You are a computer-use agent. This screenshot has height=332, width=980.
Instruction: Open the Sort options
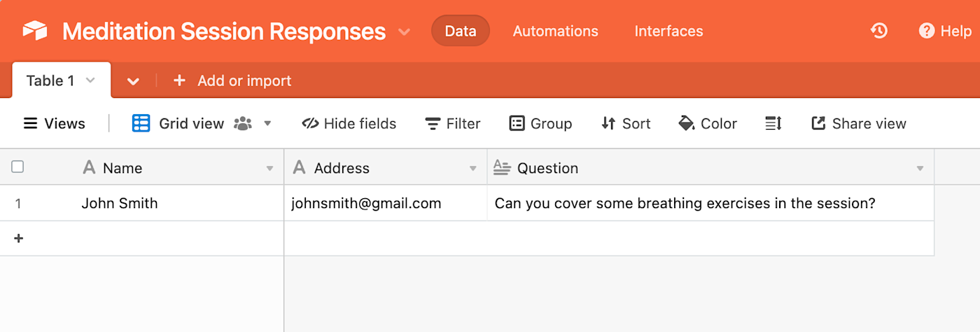626,123
